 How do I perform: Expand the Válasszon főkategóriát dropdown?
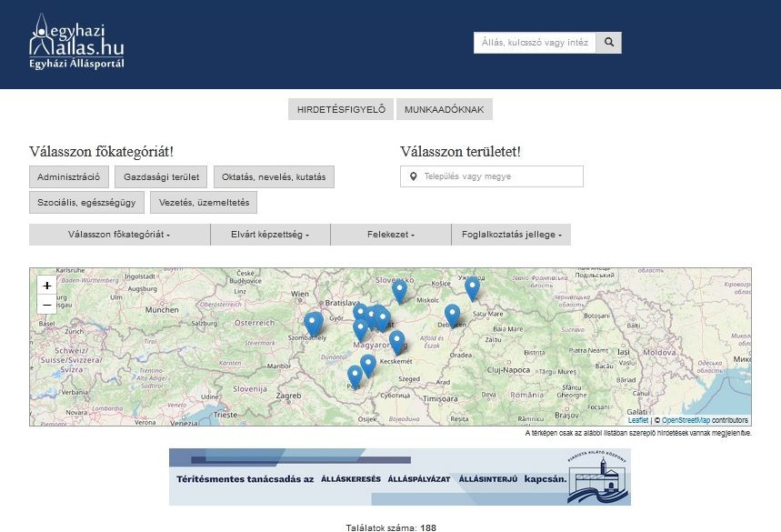click(119, 235)
